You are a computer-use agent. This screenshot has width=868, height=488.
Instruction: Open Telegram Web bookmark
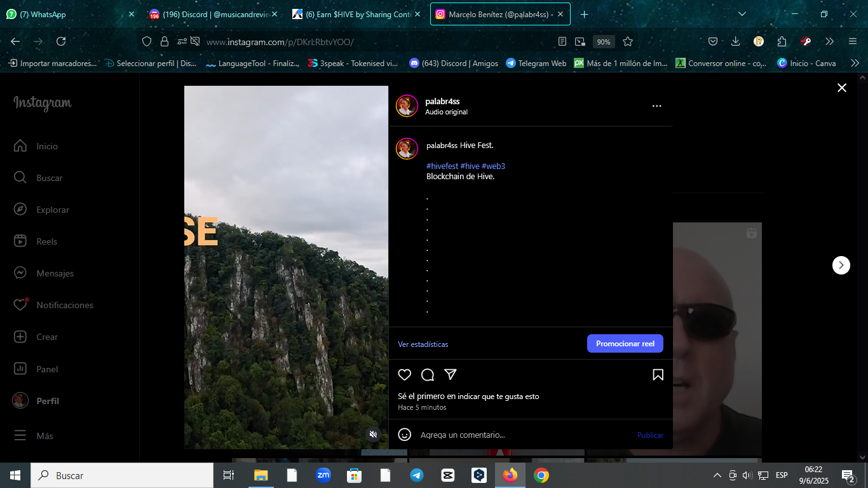[536, 63]
